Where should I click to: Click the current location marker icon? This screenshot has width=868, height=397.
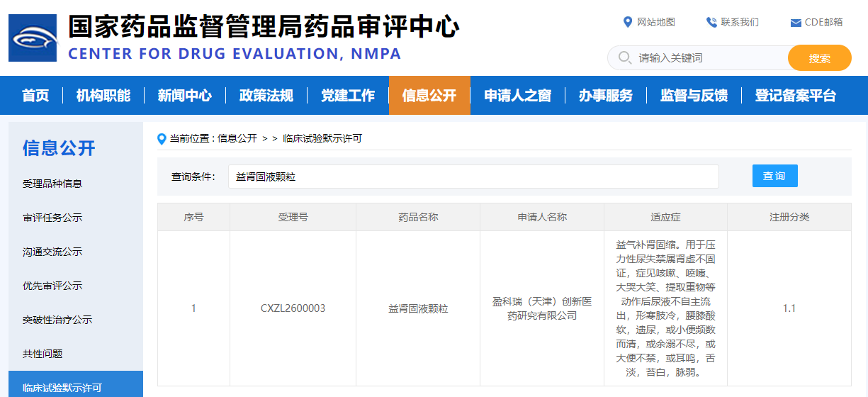(x=162, y=138)
